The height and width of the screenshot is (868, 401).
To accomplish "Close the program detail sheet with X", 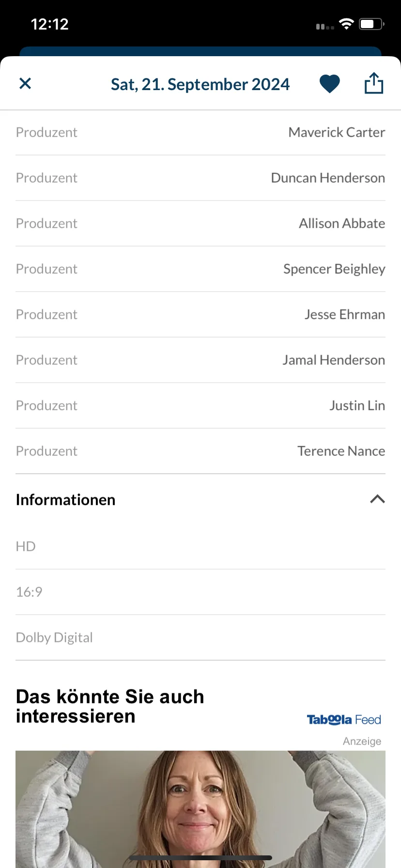I will coord(25,84).
